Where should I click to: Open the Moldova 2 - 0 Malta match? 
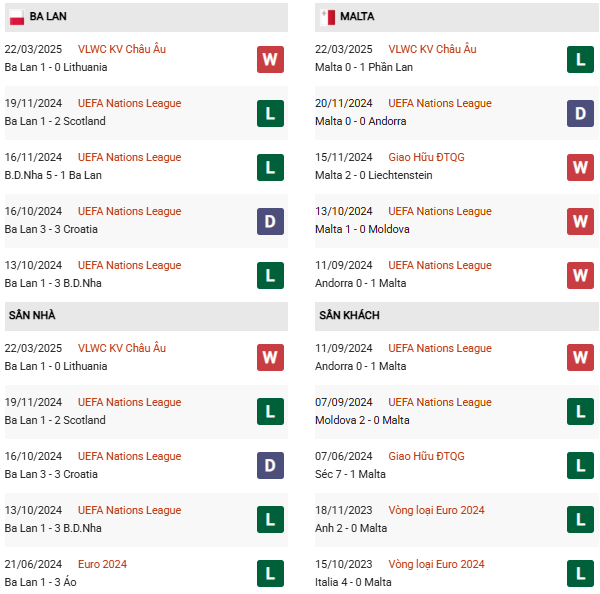362,420
